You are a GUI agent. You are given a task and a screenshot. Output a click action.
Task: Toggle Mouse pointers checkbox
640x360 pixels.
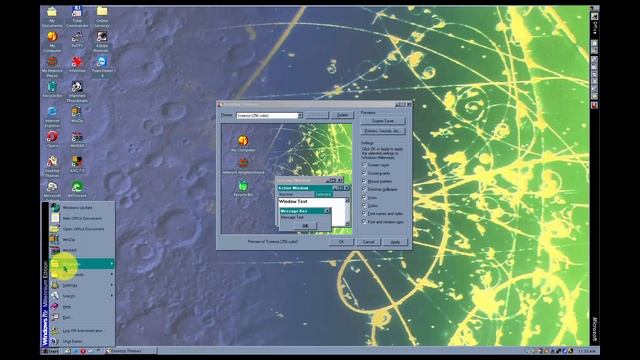[364, 181]
